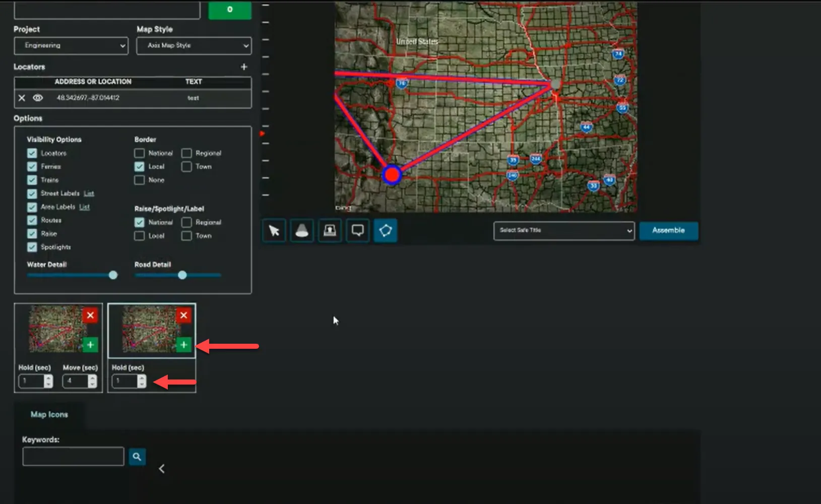This screenshot has height=504, width=821.
Task: Click the second thumbnail Hold stepper arrows
Action: pyautogui.click(x=142, y=381)
